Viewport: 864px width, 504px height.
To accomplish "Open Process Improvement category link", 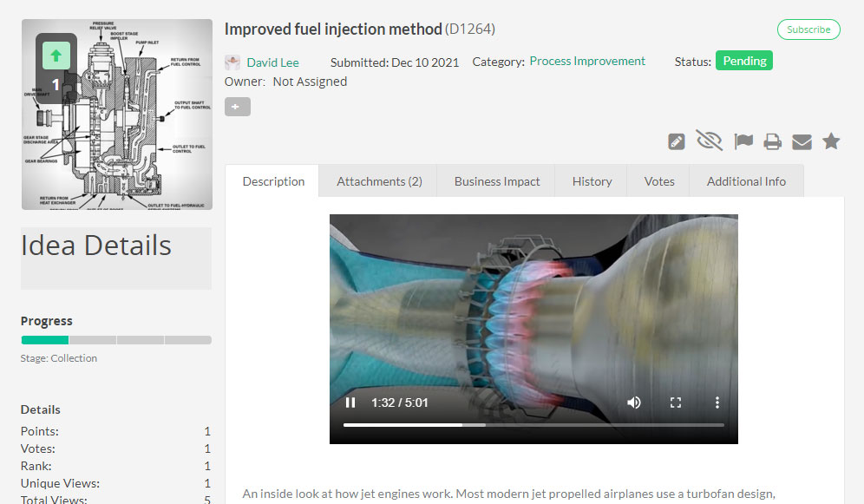I will [x=587, y=61].
